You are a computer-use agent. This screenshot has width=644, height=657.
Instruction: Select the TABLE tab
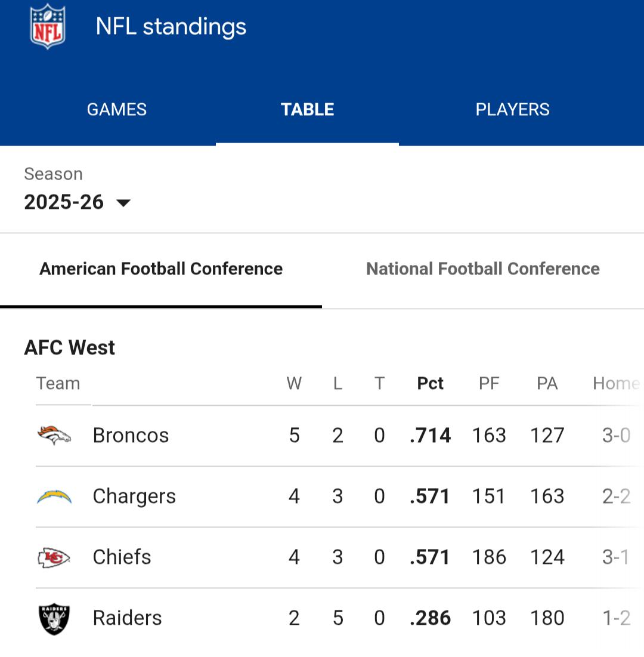click(x=308, y=110)
